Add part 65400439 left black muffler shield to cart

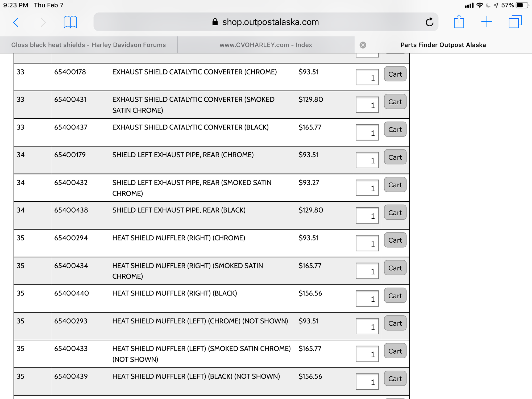(395, 379)
